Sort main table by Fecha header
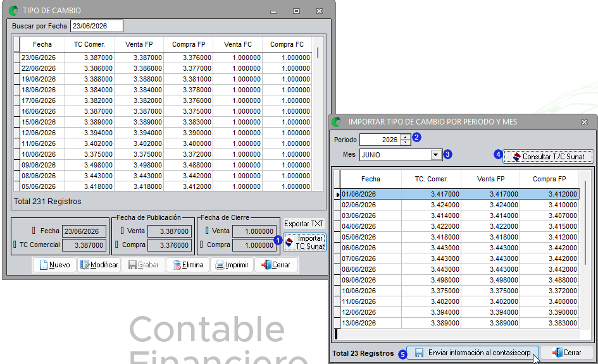The height and width of the screenshot is (364, 598). 42,44
